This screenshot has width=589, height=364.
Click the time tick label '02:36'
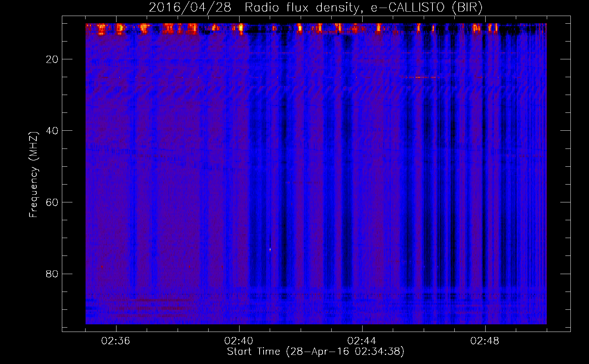point(116,341)
